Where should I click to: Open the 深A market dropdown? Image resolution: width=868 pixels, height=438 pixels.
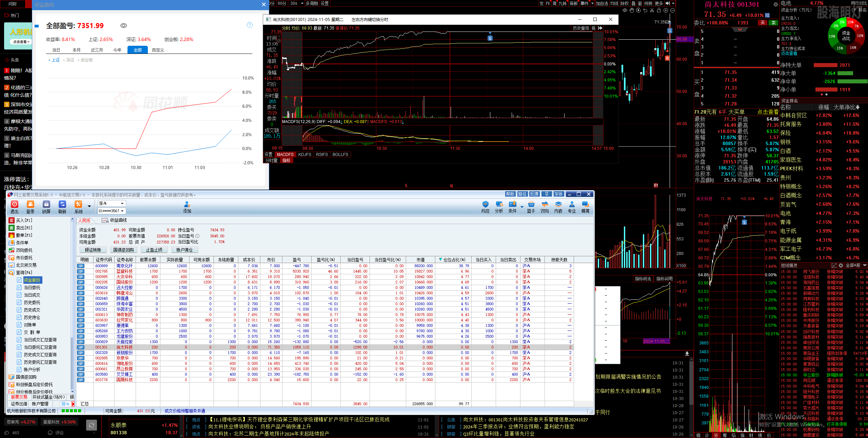pyautogui.click(x=112, y=203)
